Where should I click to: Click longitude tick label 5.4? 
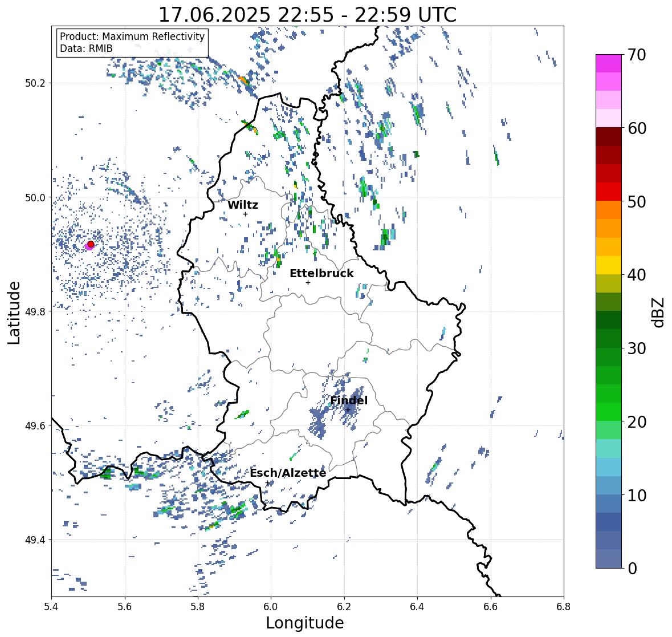coord(52,606)
